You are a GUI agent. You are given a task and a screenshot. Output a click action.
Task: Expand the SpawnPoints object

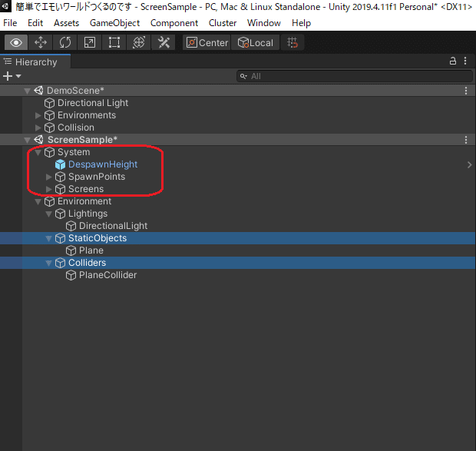point(48,177)
